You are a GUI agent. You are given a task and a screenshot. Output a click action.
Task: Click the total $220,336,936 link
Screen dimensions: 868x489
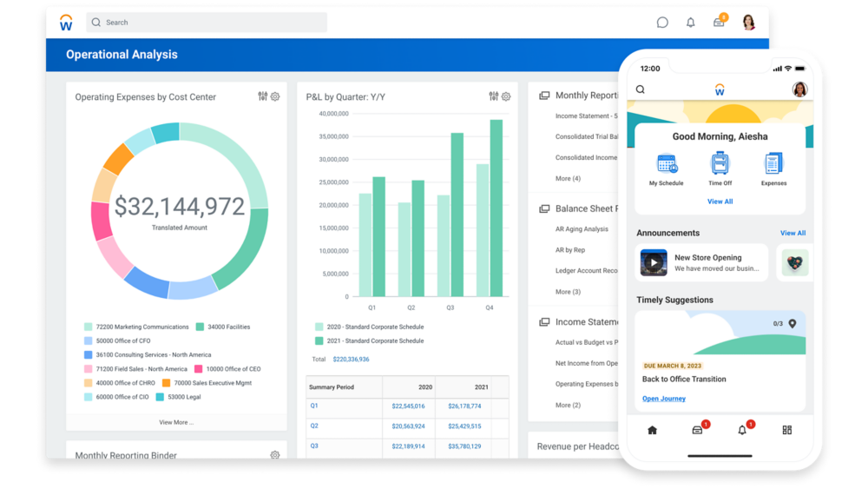coord(351,360)
